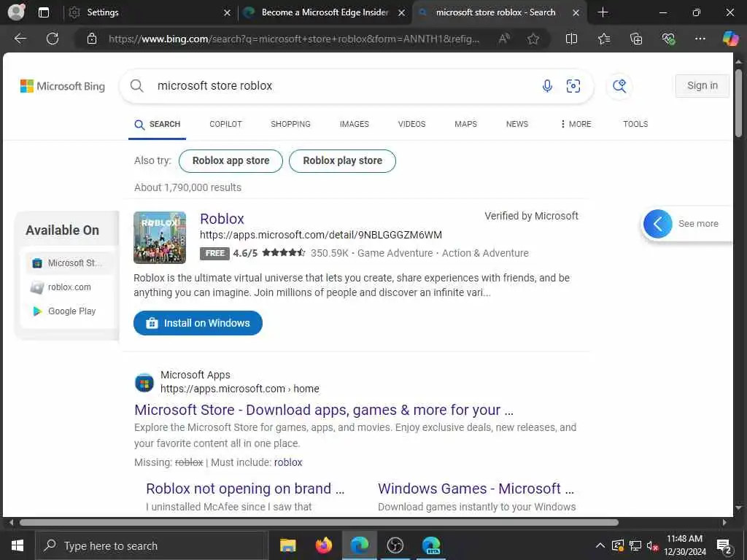Image resolution: width=747 pixels, height=560 pixels.
Task: Click the muted volume tray icon
Action: point(653,545)
